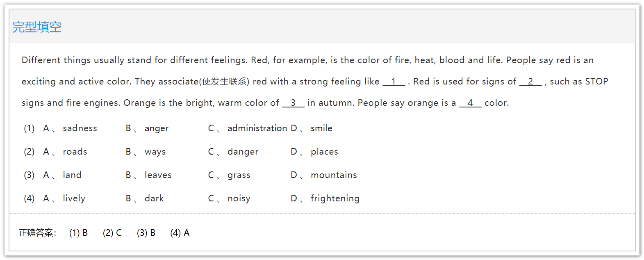This screenshot has height=260, width=644.
Task: Select option A "roads" for question 2
Action: tap(75, 152)
